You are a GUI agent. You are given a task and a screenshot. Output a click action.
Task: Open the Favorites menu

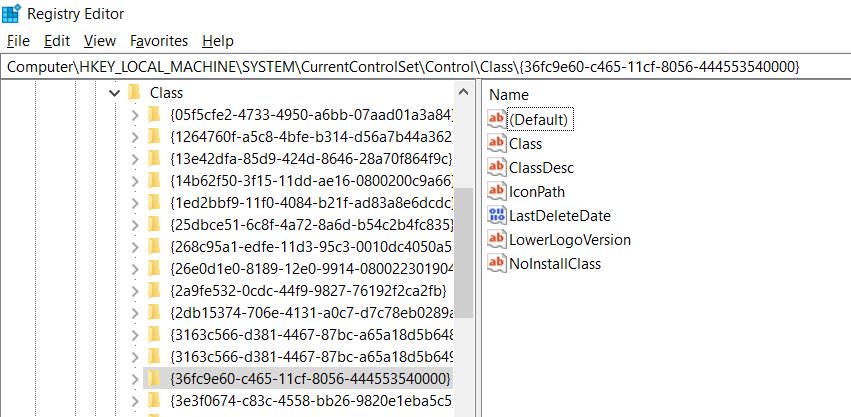pyautogui.click(x=159, y=41)
